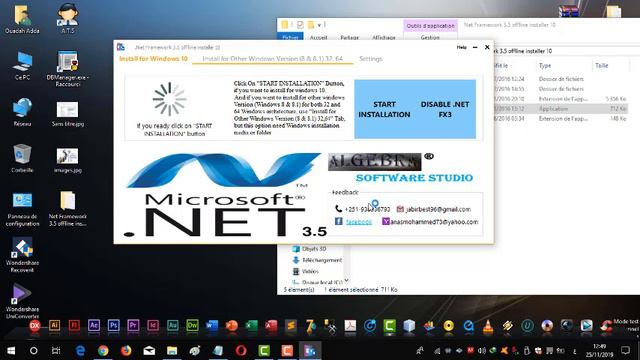640x360 pixels.
Task: Sort files by the Taille column header
Action: [602, 65]
